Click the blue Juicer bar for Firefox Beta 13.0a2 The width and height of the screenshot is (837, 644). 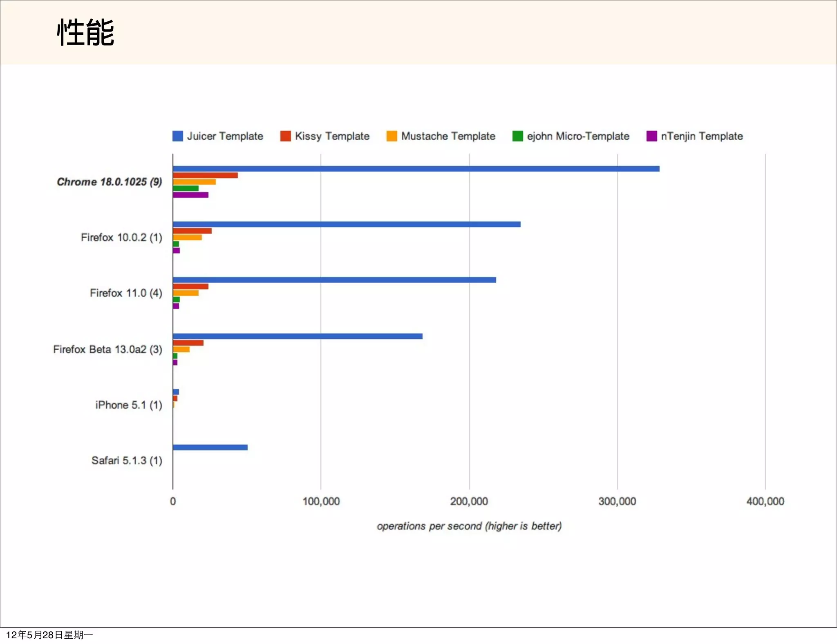(x=298, y=336)
